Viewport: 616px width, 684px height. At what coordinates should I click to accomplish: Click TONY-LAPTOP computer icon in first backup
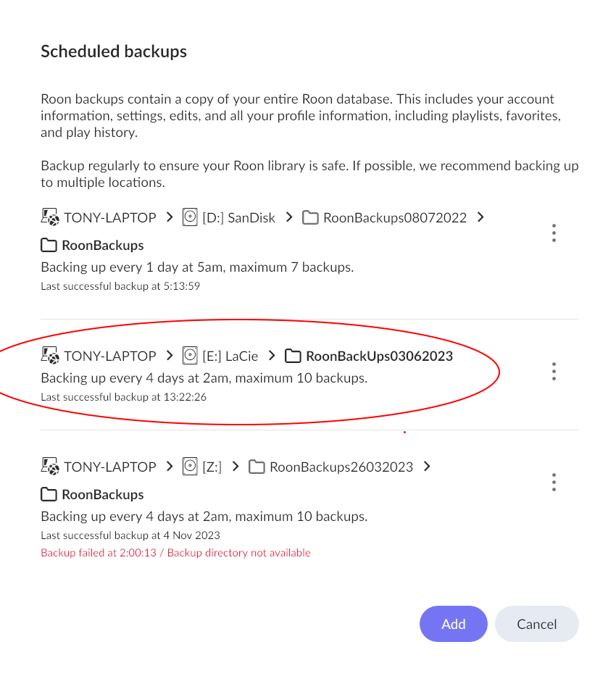coord(49,217)
